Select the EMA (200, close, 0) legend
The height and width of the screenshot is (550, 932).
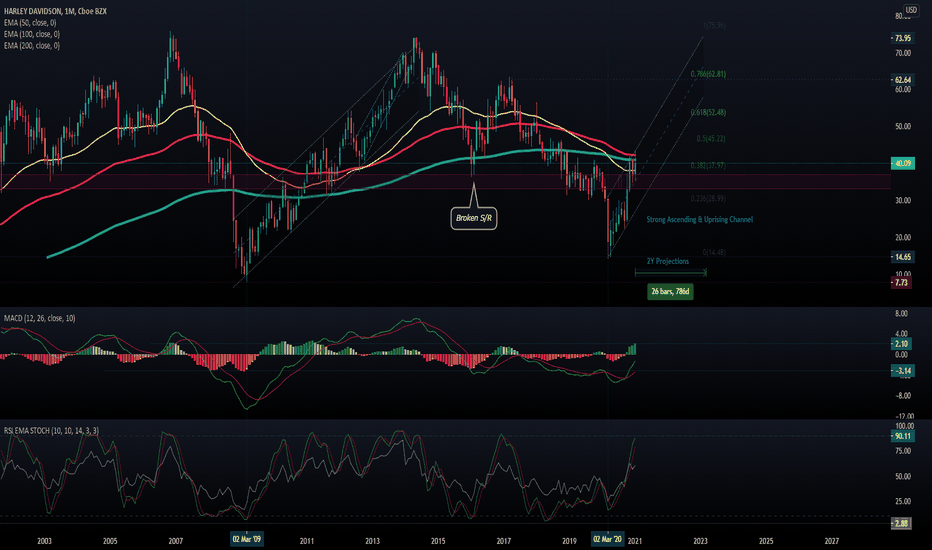point(32,45)
